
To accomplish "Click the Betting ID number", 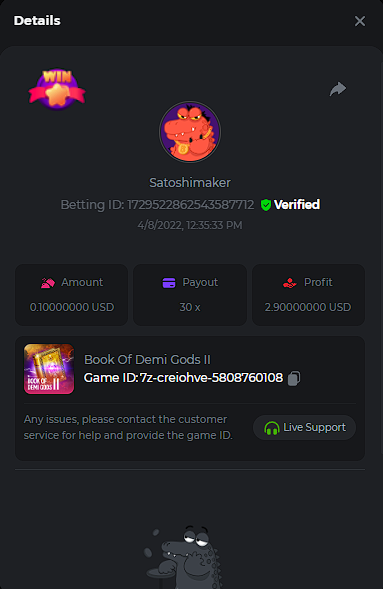I will click(x=191, y=205).
